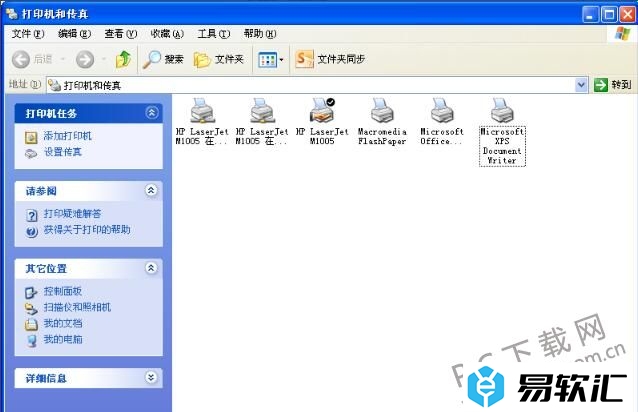The height and width of the screenshot is (412, 638).
Task: Select the Macromedia FlashPaper printer
Action: [382, 121]
